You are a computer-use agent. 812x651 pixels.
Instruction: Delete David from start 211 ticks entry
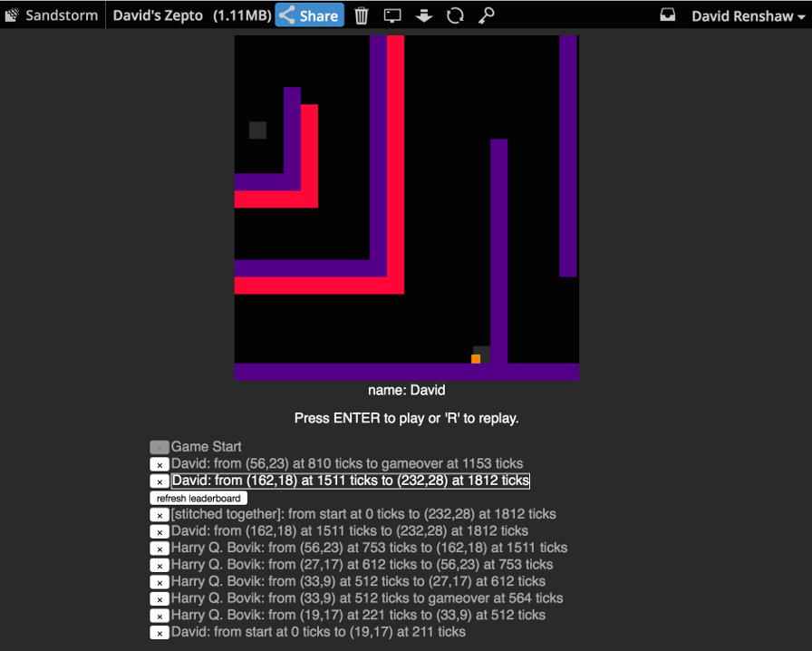[159, 633]
